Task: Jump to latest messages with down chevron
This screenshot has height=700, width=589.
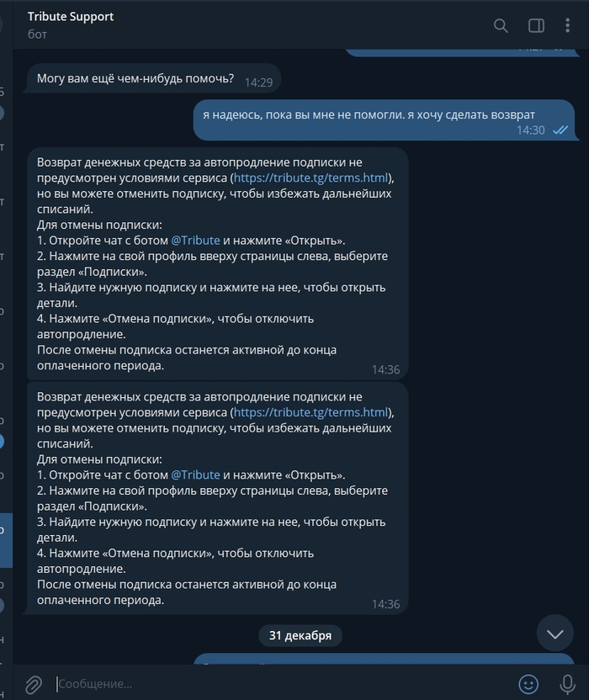Action: pyautogui.click(x=555, y=634)
